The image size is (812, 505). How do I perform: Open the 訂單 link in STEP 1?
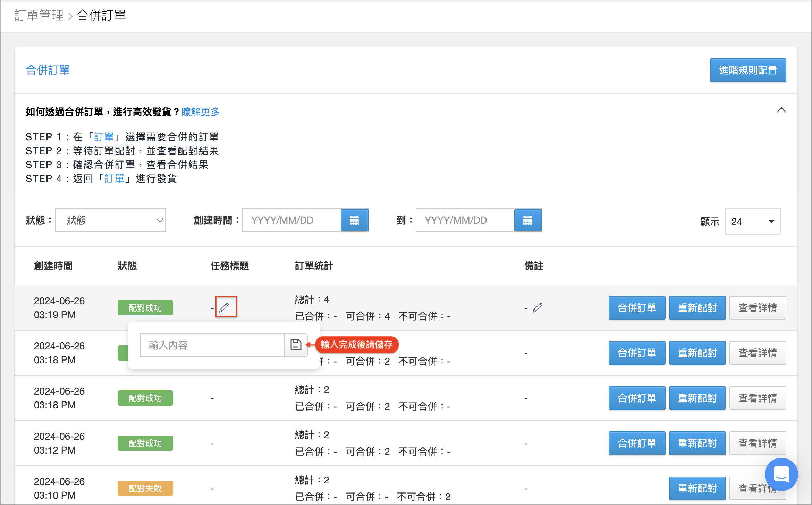(104, 137)
